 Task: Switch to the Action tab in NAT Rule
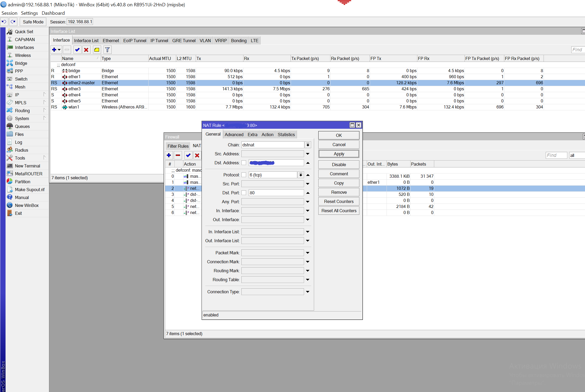(267, 135)
